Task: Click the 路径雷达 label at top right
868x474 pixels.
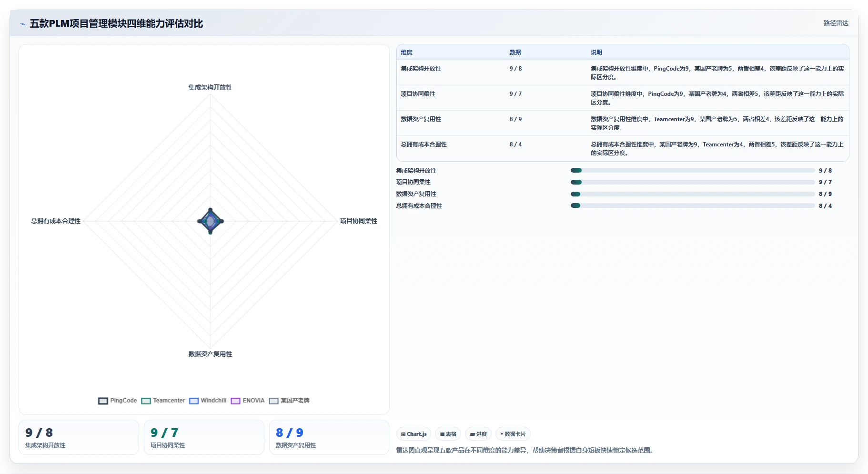Action: (836, 23)
